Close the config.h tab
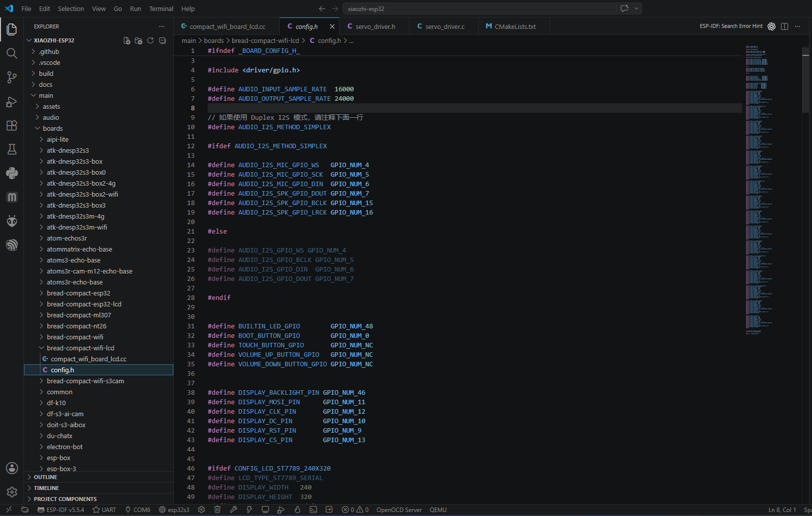The height and width of the screenshot is (516, 812). [332, 26]
